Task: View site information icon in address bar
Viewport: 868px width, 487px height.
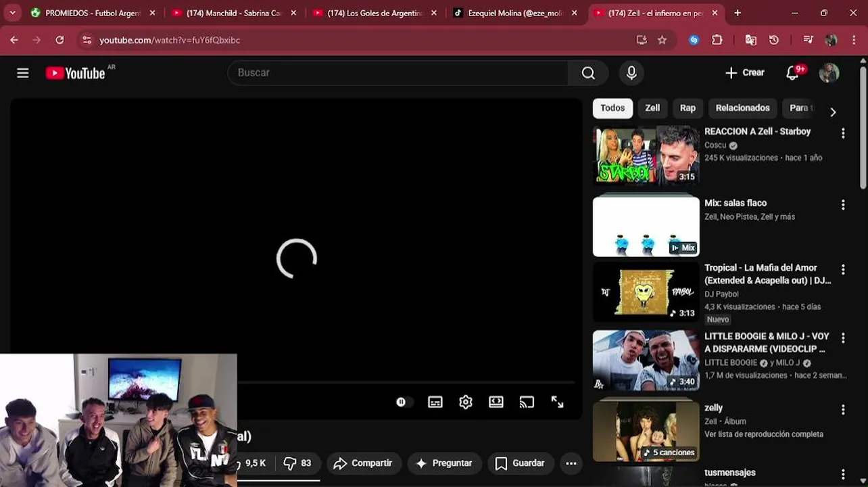Action: click(87, 40)
